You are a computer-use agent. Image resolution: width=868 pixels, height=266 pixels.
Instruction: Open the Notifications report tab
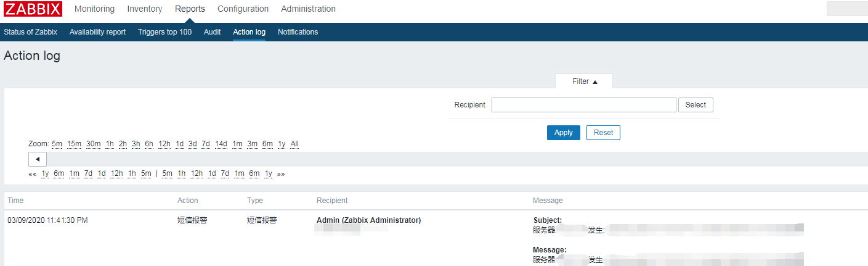coord(298,32)
